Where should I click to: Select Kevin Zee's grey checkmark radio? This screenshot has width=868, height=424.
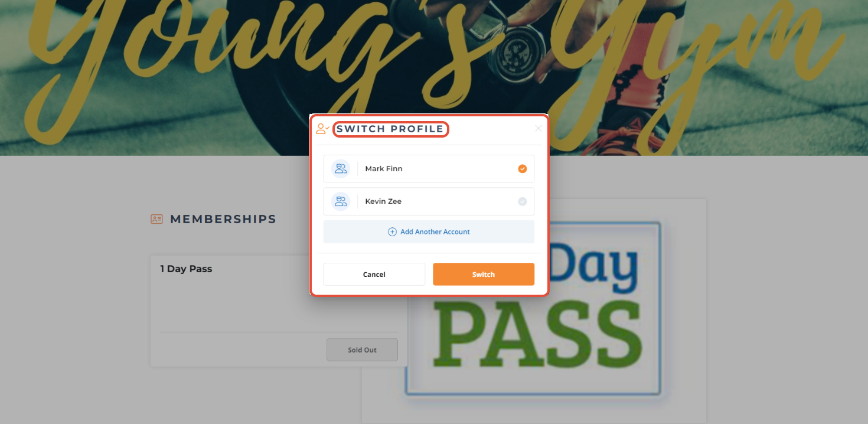(523, 201)
